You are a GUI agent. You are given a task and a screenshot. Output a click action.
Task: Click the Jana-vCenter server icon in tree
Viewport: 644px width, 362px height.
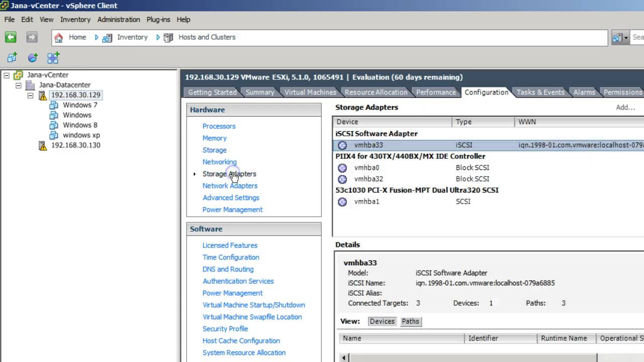pyautogui.click(x=18, y=75)
